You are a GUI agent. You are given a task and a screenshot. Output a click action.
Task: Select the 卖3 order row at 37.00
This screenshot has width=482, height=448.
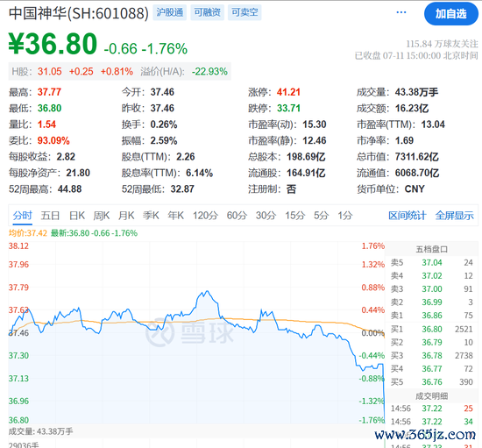tap(431, 289)
